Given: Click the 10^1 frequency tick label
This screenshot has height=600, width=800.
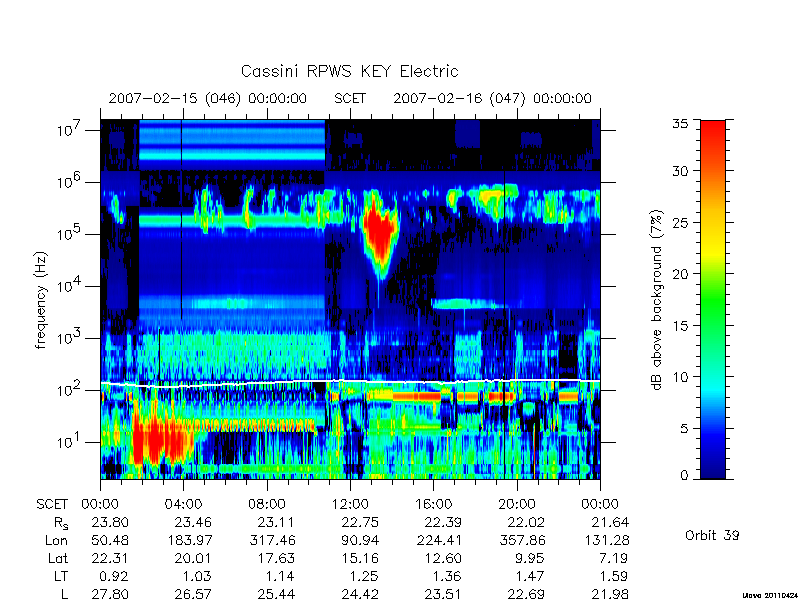Looking at the screenshot, I should [x=69, y=442].
